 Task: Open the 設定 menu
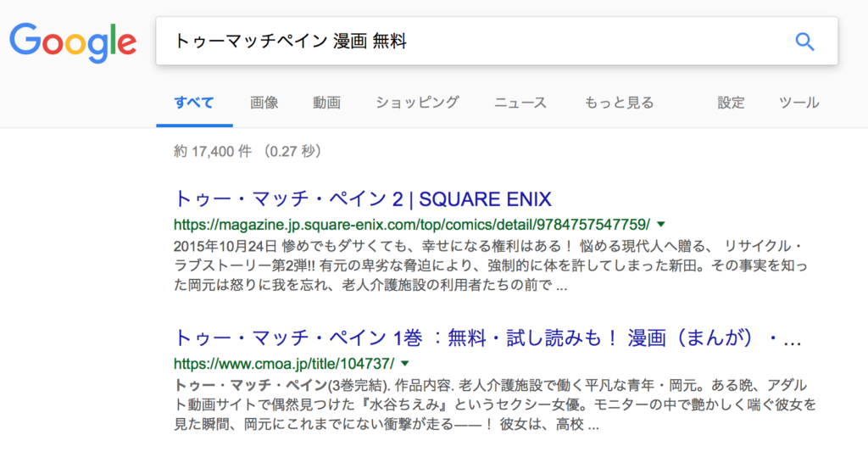click(x=731, y=103)
